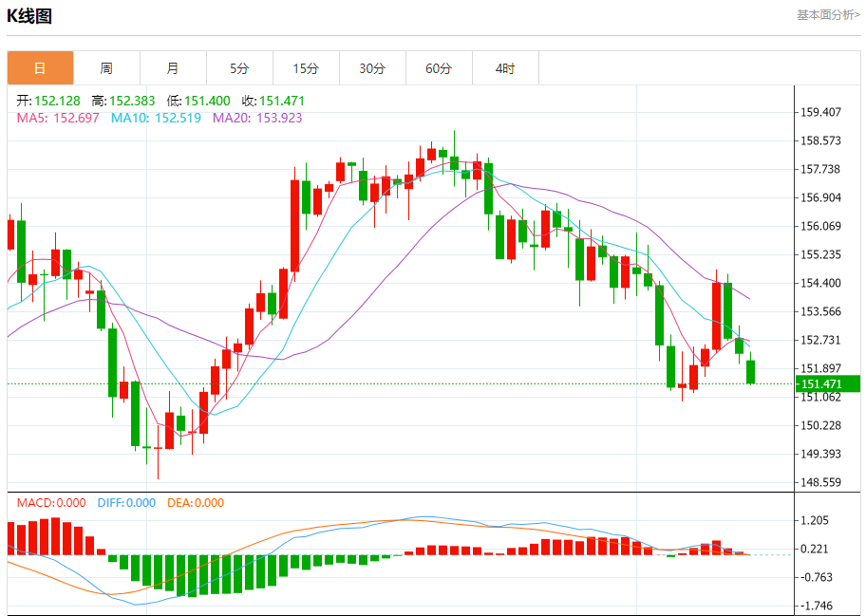Click the MACD:0.000 label
This screenshot has width=866, height=616.
point(51,503)
